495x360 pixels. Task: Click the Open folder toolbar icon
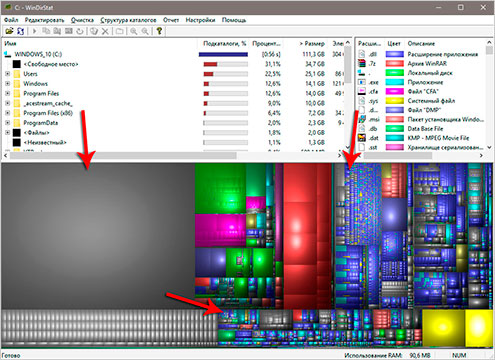click(9, 31)
